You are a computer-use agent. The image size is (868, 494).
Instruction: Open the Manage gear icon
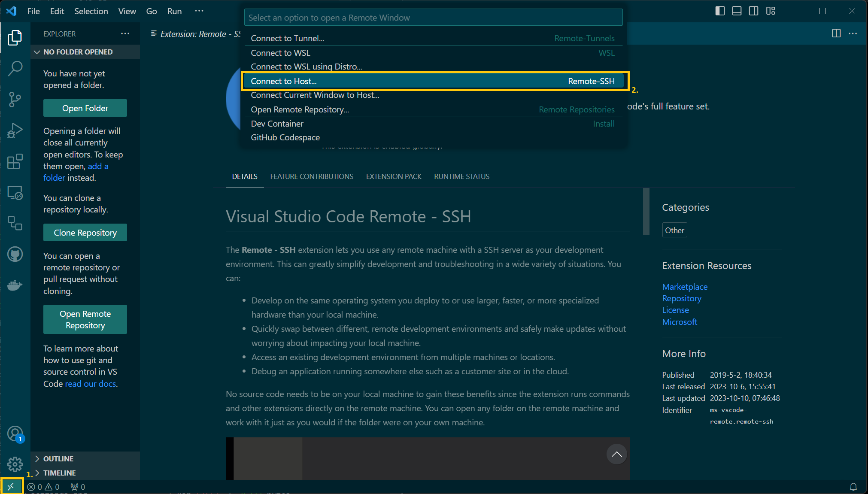[x=15, y=464]
